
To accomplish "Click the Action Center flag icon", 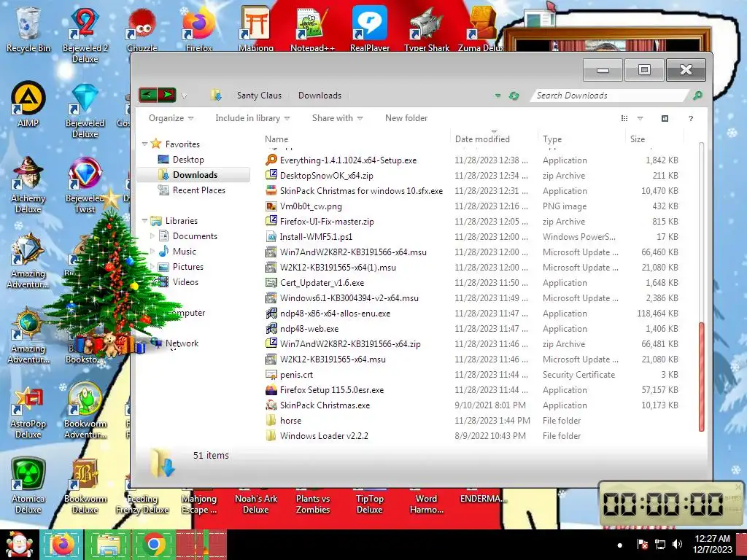I will 642,544.
